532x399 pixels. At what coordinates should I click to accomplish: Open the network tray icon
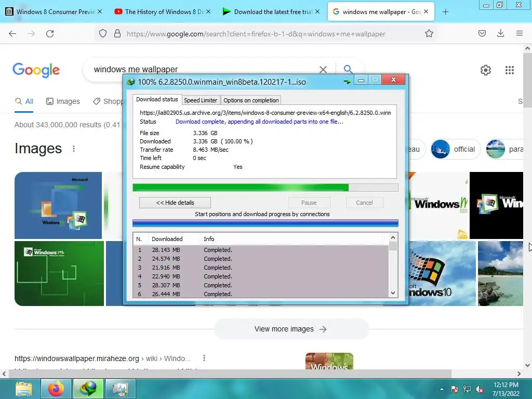click(x=467, y=389)
